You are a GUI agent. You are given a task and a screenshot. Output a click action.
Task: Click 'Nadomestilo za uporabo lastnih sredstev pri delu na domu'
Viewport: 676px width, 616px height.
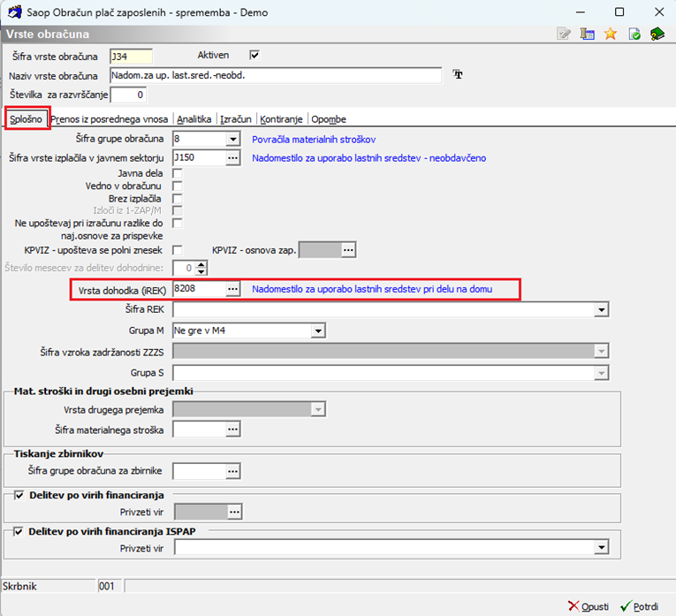372,289
